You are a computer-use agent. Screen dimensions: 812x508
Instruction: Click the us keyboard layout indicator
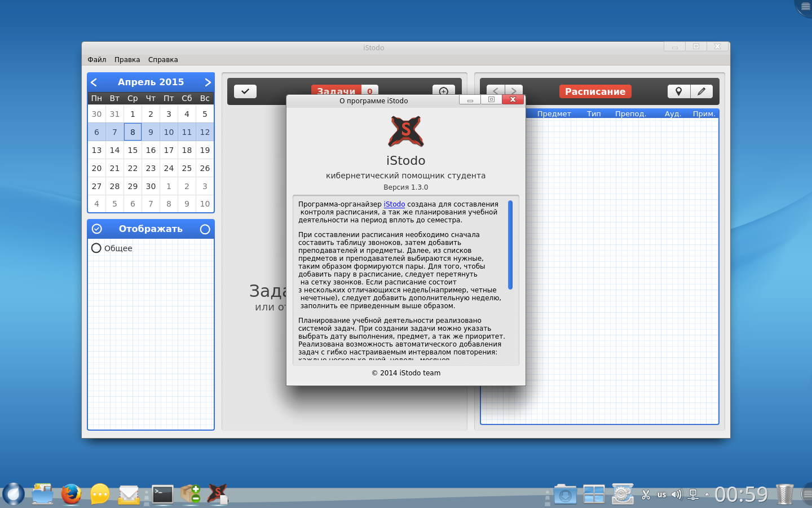pos(662,495)
